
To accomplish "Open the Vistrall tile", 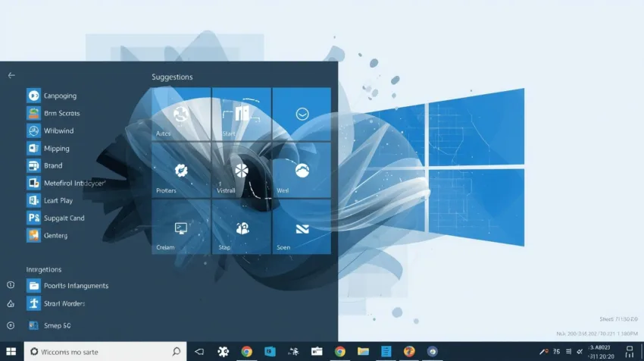I will (241, 171).
